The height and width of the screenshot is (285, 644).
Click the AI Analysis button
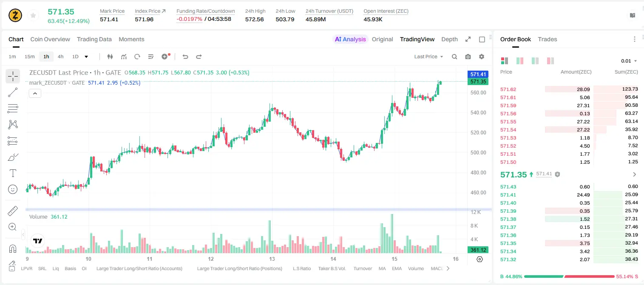(x=350, y=39)
